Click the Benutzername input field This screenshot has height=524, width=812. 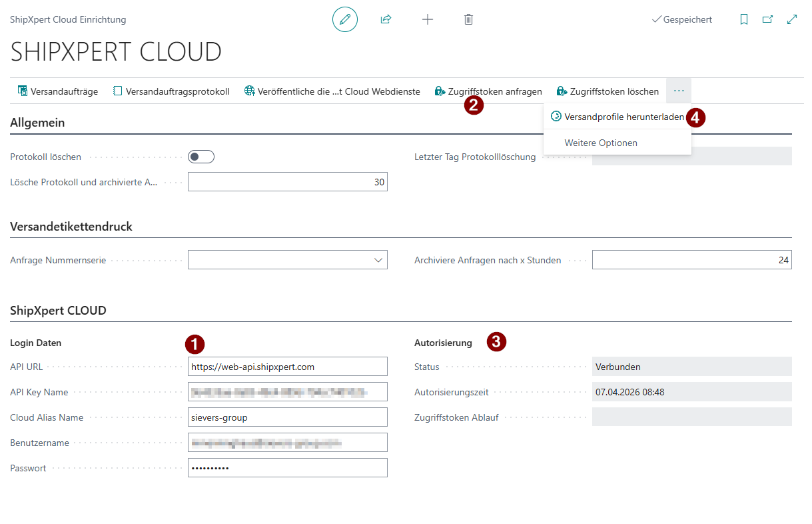[288, 443]
